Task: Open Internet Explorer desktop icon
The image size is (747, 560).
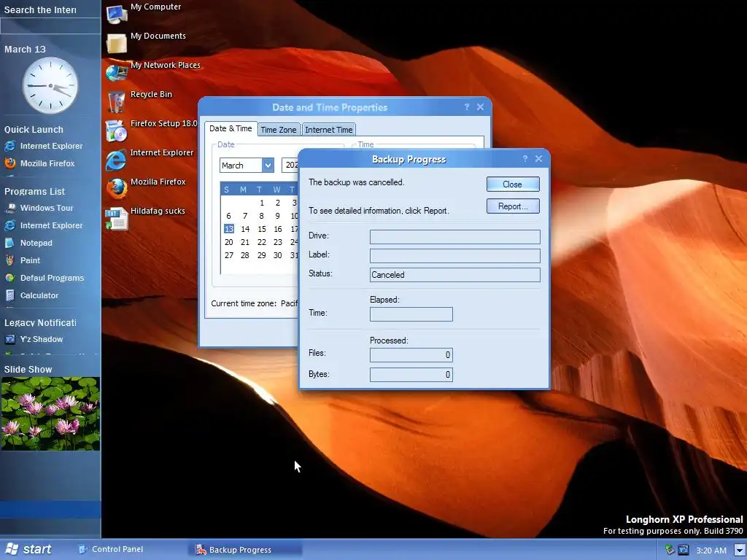Action: [x=117, y=160]
